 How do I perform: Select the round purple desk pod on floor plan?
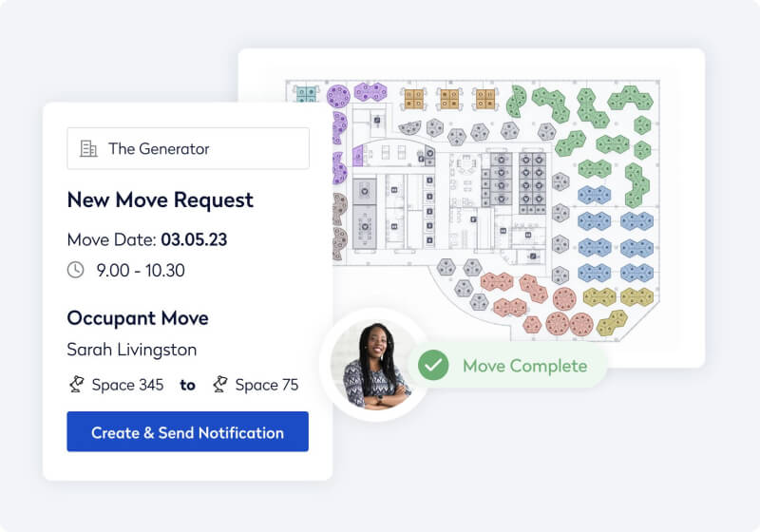click(x=339, y=95)
